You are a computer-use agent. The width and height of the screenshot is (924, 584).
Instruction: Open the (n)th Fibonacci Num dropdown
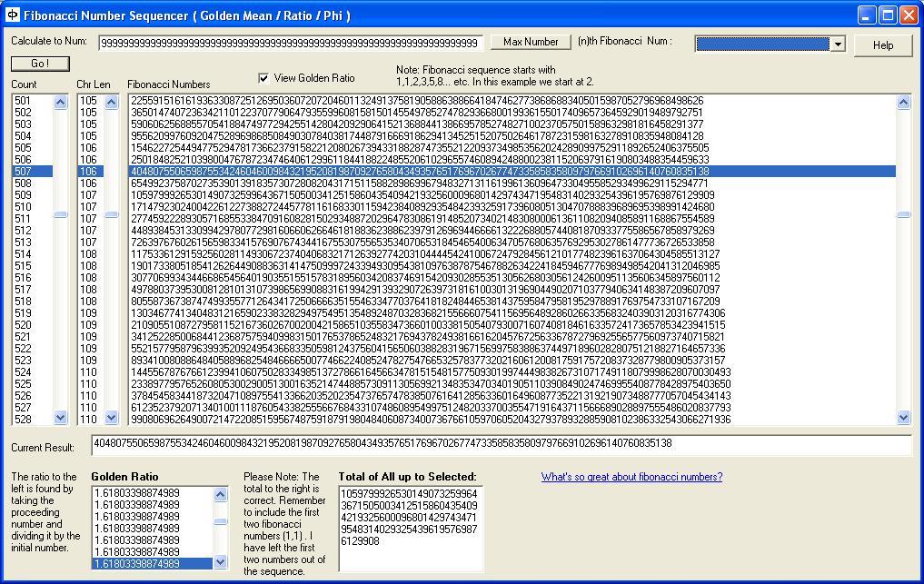[837, 44]
